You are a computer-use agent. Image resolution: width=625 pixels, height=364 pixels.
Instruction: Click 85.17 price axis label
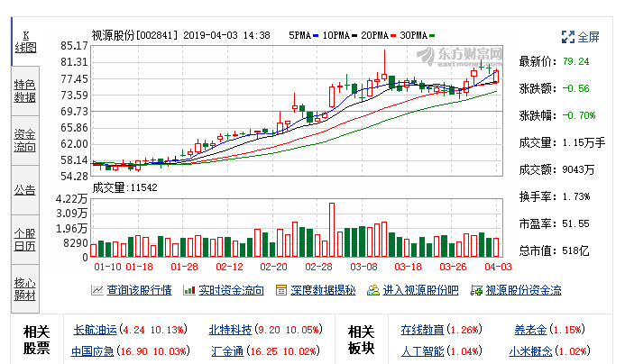pyautogui.click(x=74, y=46)
